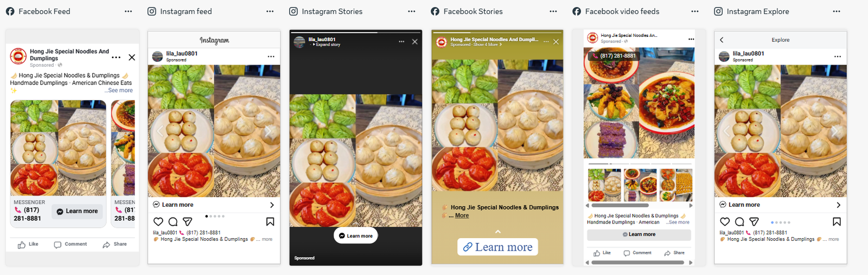Click large Learn more link in Facebook Stories
Screen dimensions: 868x275
point(497,247)
